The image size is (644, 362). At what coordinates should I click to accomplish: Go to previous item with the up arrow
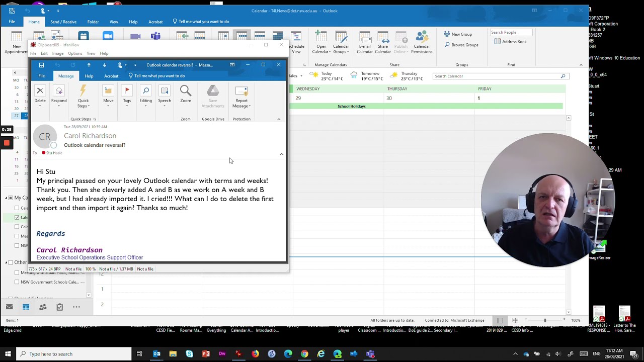[89, 65]
